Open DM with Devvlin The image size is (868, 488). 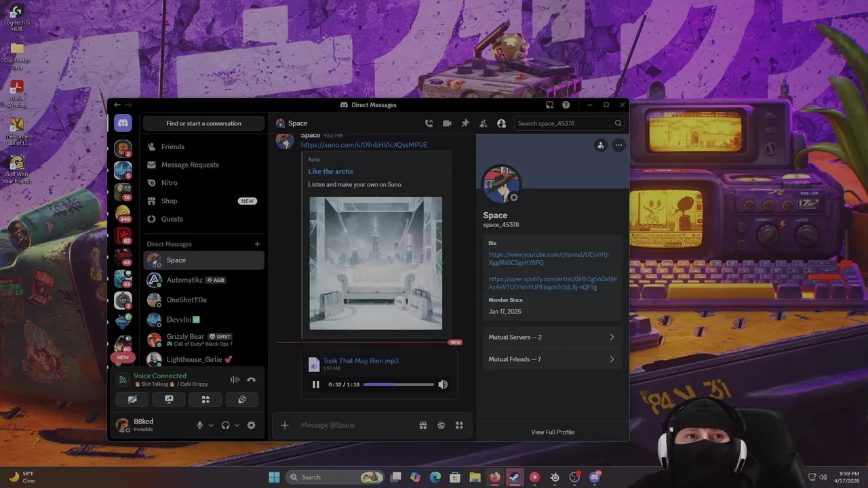(x=203, y=319)
